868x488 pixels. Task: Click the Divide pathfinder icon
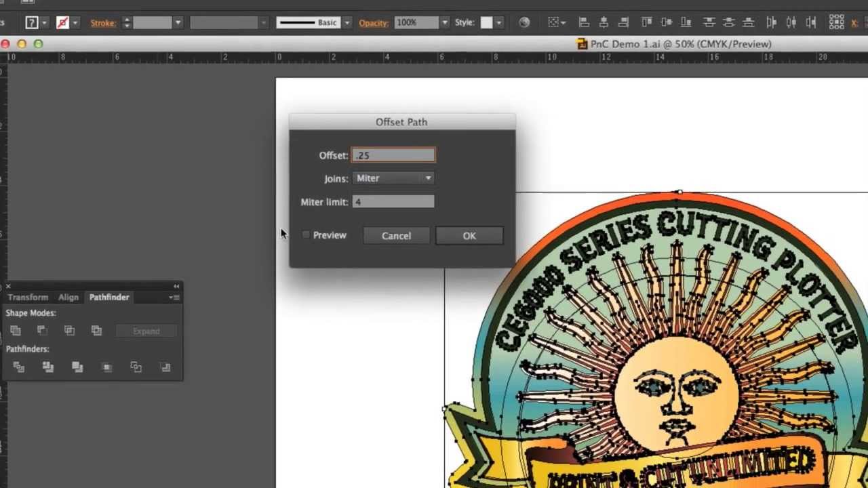point(19,367)
